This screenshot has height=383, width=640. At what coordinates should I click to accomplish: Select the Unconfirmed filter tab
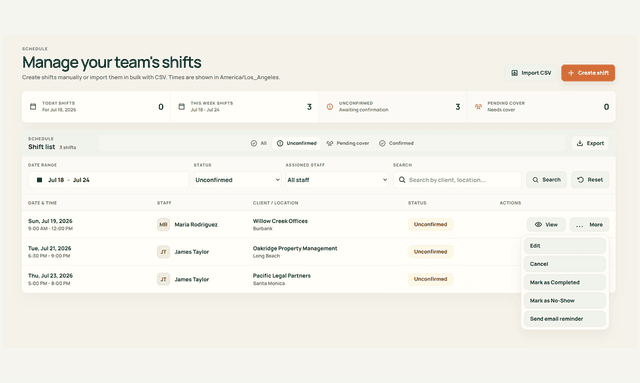296,143
